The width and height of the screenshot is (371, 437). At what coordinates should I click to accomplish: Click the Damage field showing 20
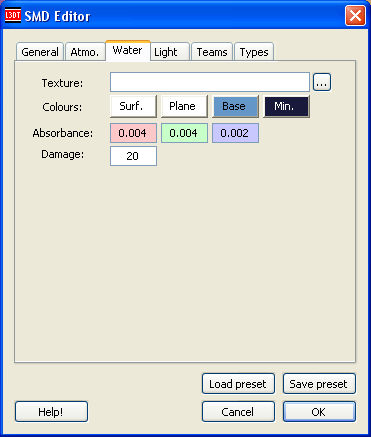click(133, 156)
